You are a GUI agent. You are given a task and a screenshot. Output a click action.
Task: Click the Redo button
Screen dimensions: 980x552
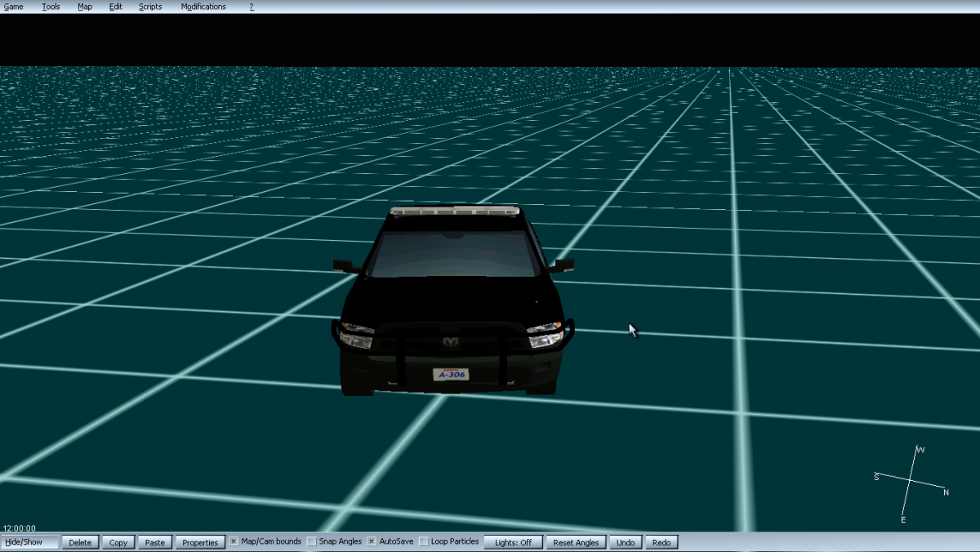661,542
